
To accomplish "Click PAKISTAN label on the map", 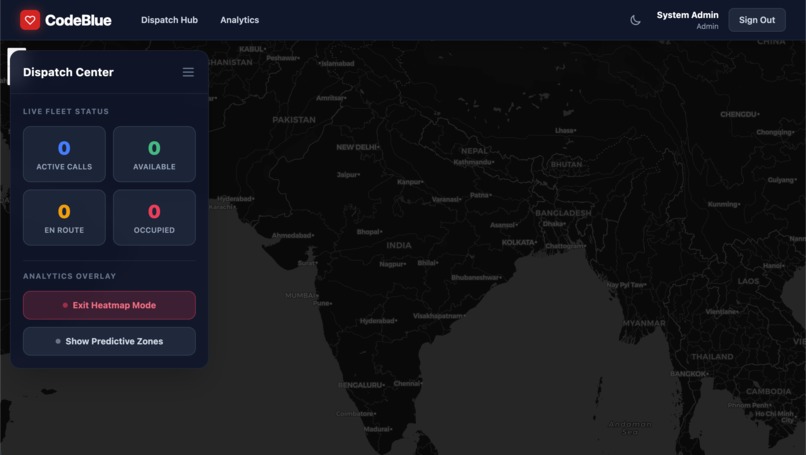I will (294, 120).
